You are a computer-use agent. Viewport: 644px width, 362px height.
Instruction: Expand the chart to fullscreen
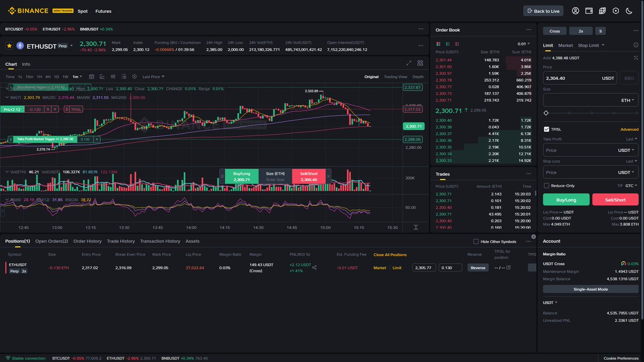pyautogui.click(x=408, y=63)
